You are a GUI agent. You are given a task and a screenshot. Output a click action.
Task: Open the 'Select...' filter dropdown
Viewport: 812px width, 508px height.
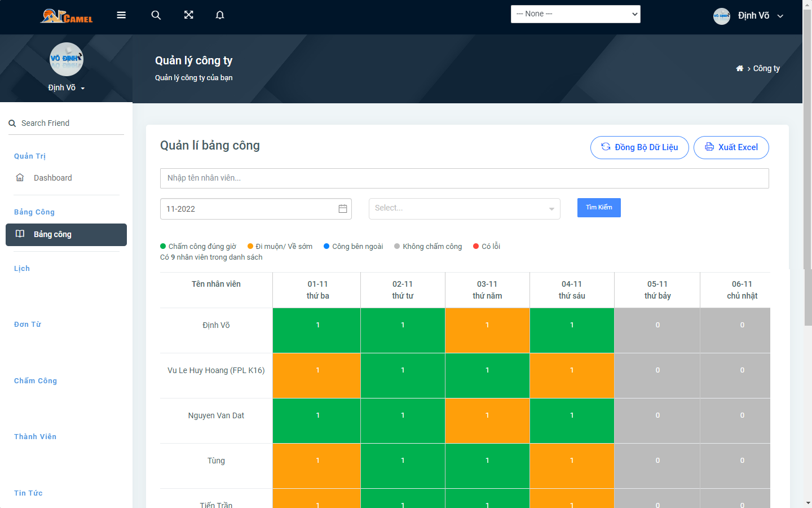[464, 209]
